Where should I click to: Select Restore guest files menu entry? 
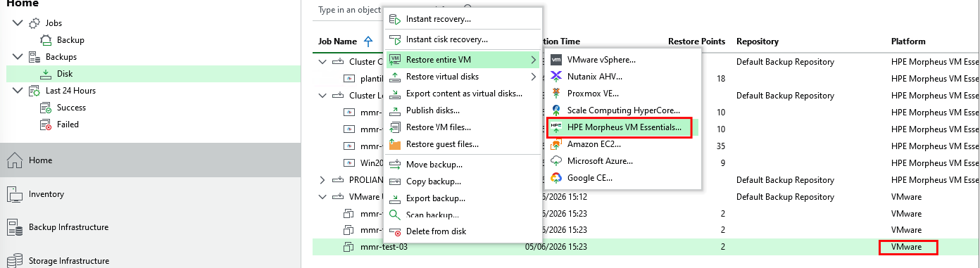click(x=463, y=144)
